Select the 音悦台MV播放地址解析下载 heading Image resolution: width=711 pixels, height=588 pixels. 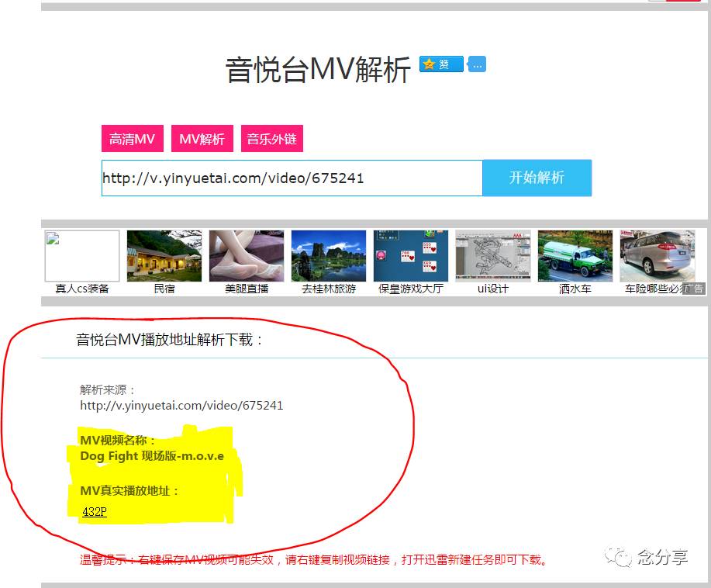[x=169, y=339]
